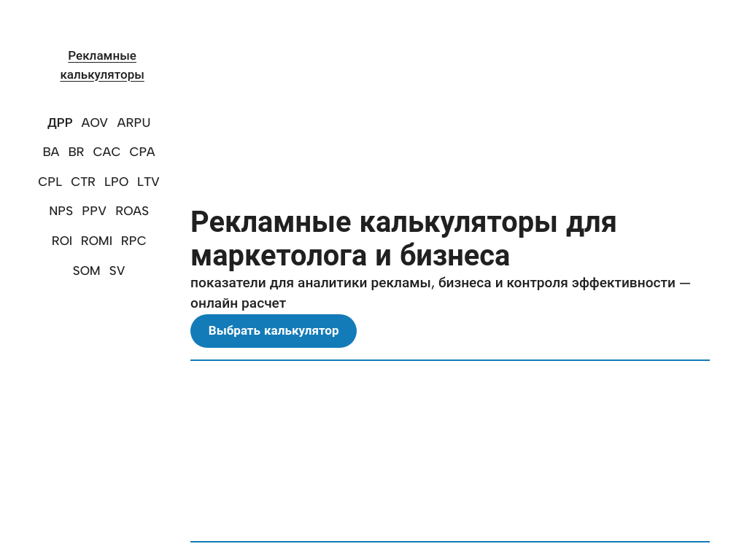Open the CTR calculator link
Screen dimensions: 747x560
(x=83, y=182)
